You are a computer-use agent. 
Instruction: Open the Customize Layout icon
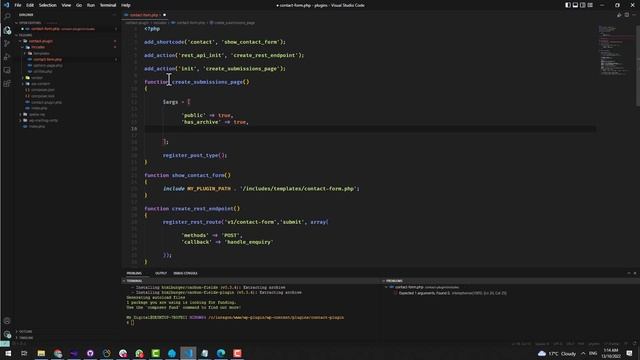coord(590,5)
